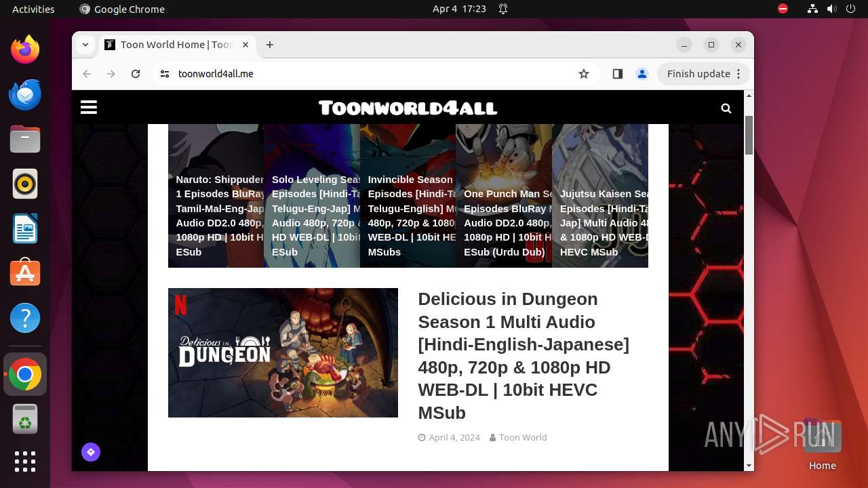This screenshot has width=868, height=488.
Task: Open the Jujutsu Kaisen slider post
Action: (x=600, y=196)
